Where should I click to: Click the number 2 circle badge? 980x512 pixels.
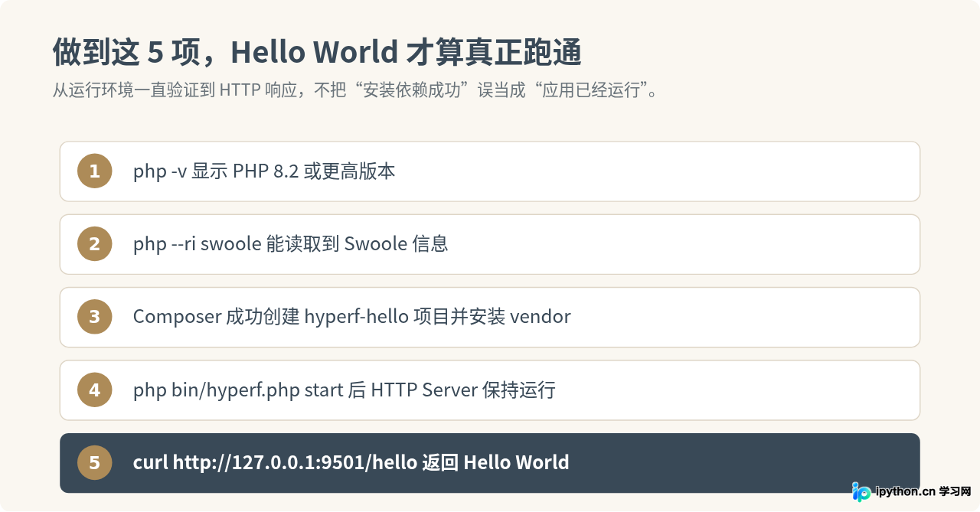click(94, 244)
